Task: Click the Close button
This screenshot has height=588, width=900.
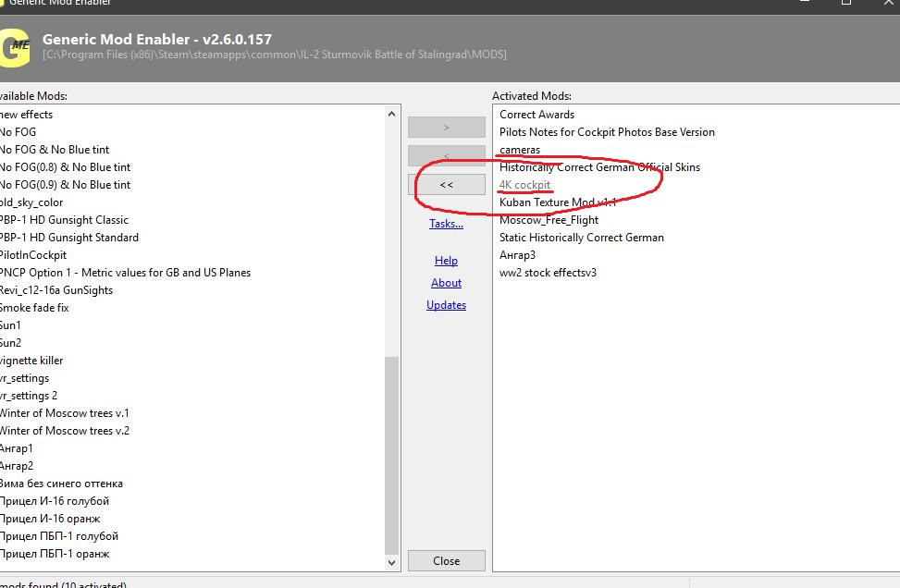Action: (446, 561)
